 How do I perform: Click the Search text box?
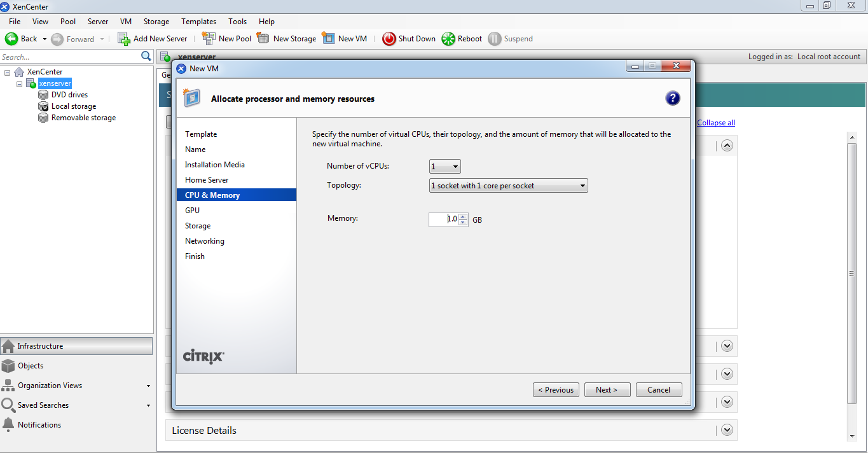click(70, 57)
